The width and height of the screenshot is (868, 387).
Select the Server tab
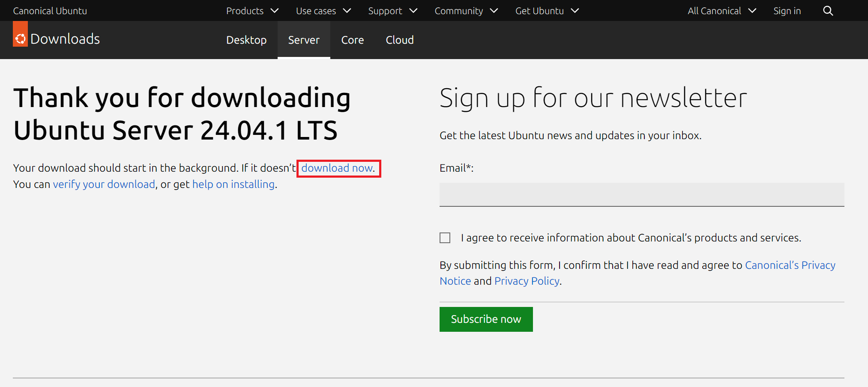304,40
